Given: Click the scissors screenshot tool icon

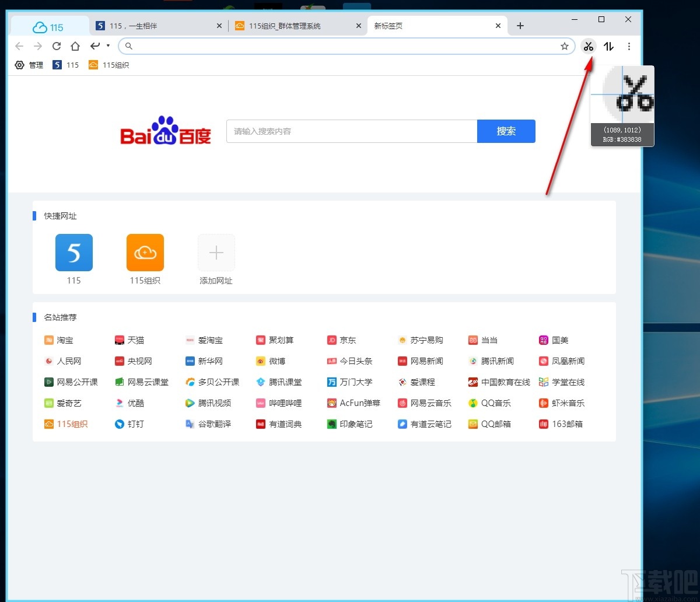Looking at the screenshot, I should pos(588,46).
